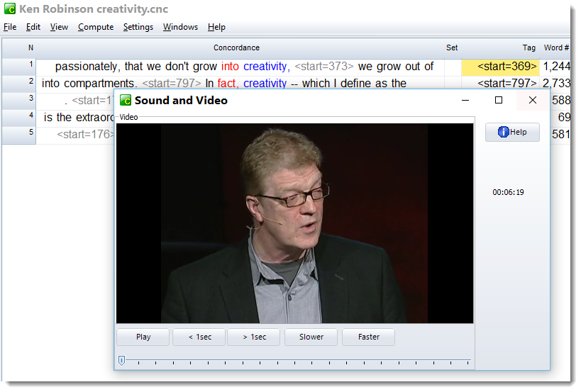The image size is (581, 392).
Task: Click the Slower playback button
Action: 311,337
